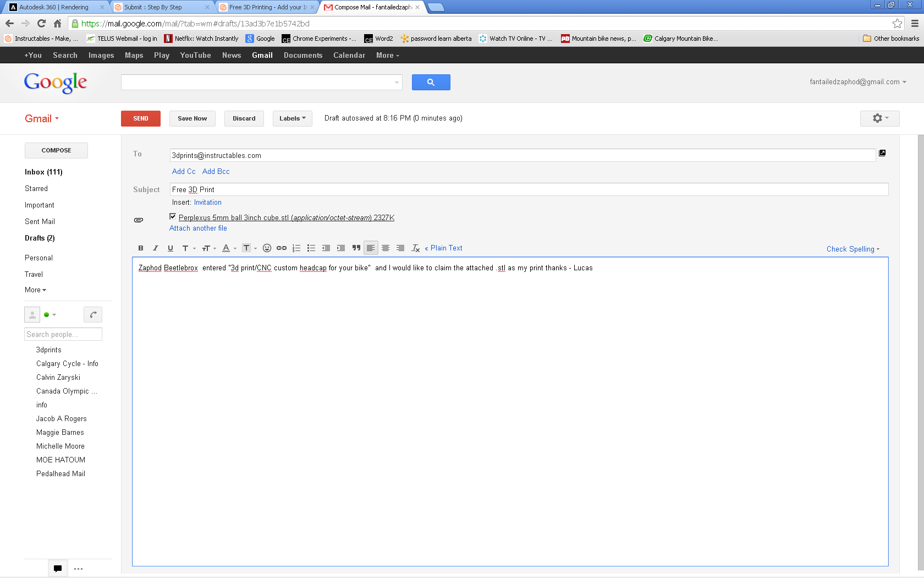Open the settings gear menu
The height and width of the screenshot is (578, 924).
880,118
